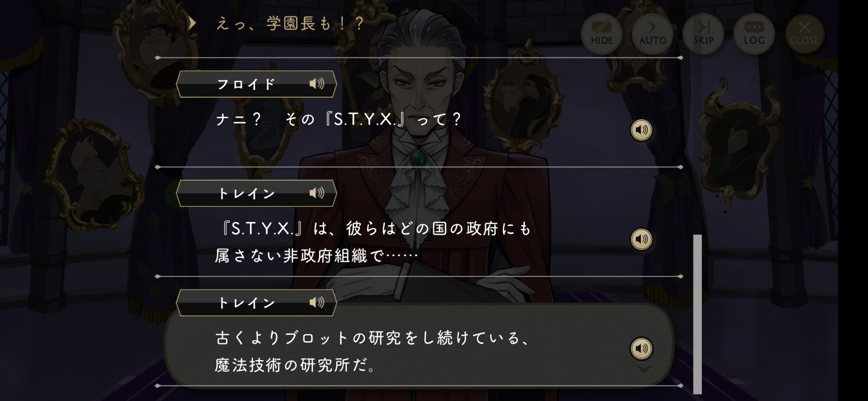Select the dialogue text '属さない非政府組織で……'
Screen dimensions: 868x401
pos(316,255)
